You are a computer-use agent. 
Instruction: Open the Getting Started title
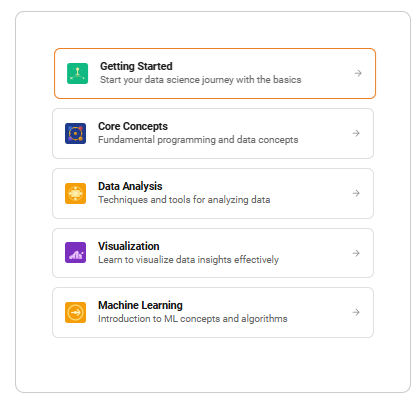click(136, 66)
